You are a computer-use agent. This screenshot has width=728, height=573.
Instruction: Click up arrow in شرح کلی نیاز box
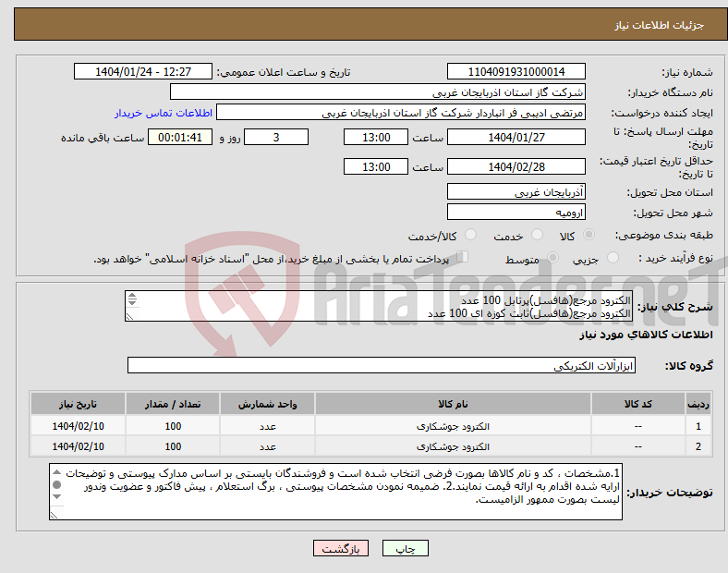(x=132, y=296)
